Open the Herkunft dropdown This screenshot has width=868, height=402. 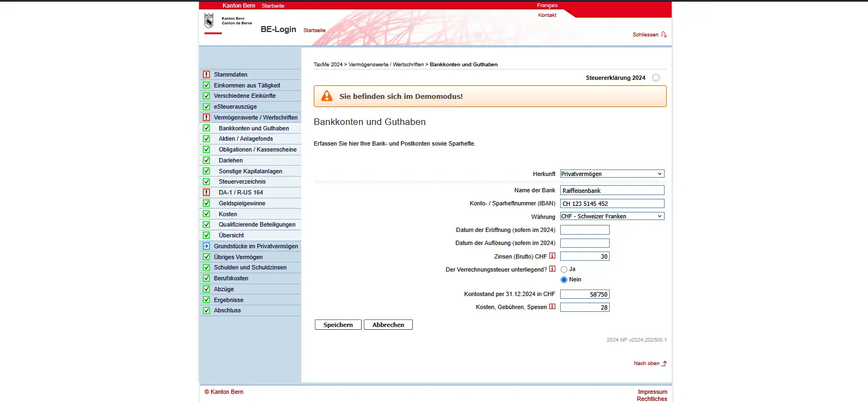[x=612, y=174]
